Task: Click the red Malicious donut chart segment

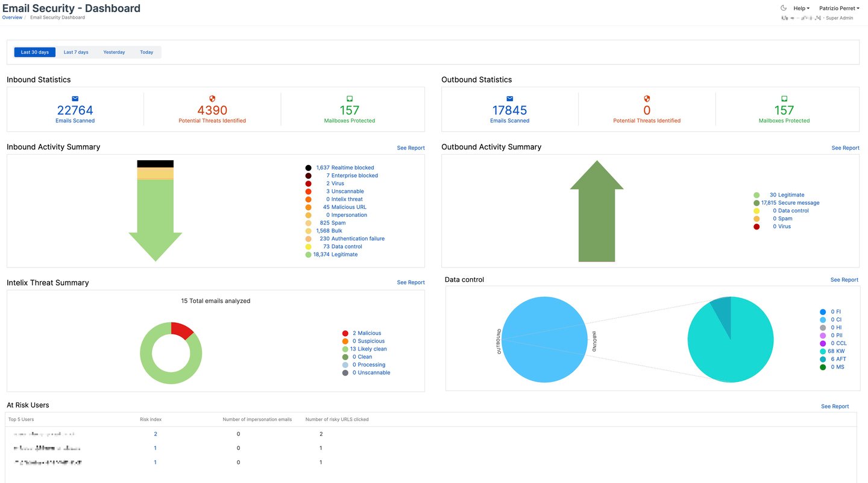Action: [x=183, y=331]
